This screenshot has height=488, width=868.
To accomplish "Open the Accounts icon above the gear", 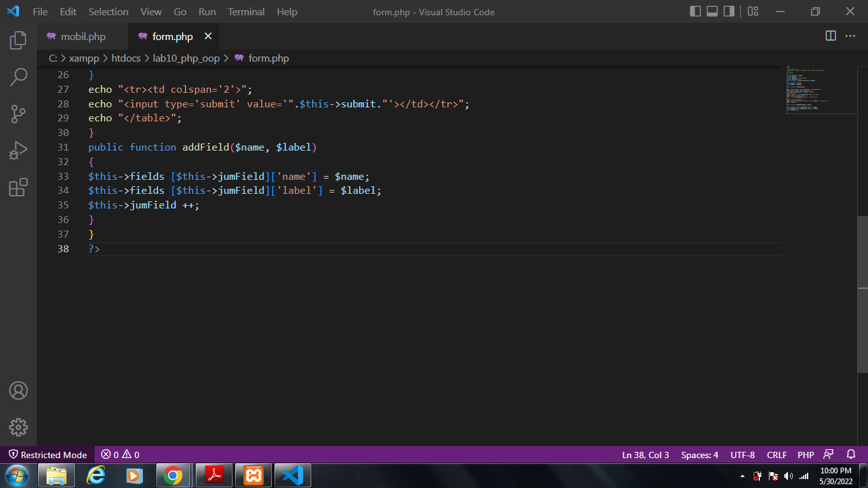I will (17, 391).
